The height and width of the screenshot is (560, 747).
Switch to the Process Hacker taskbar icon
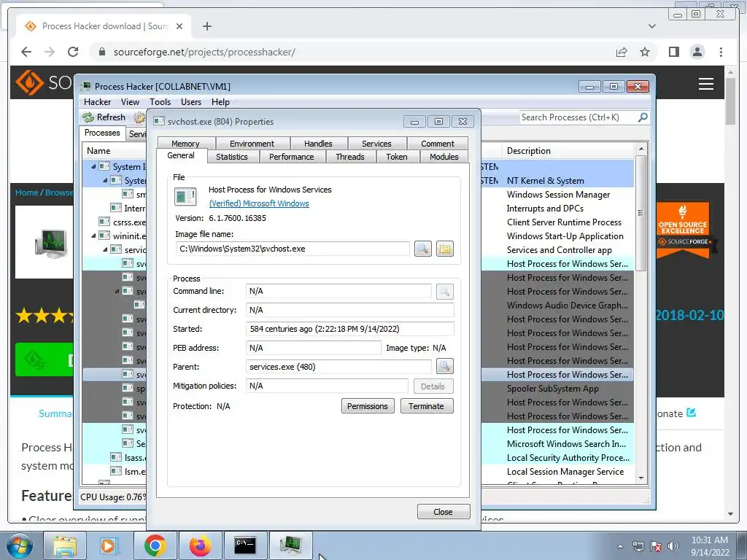[290, 545]
